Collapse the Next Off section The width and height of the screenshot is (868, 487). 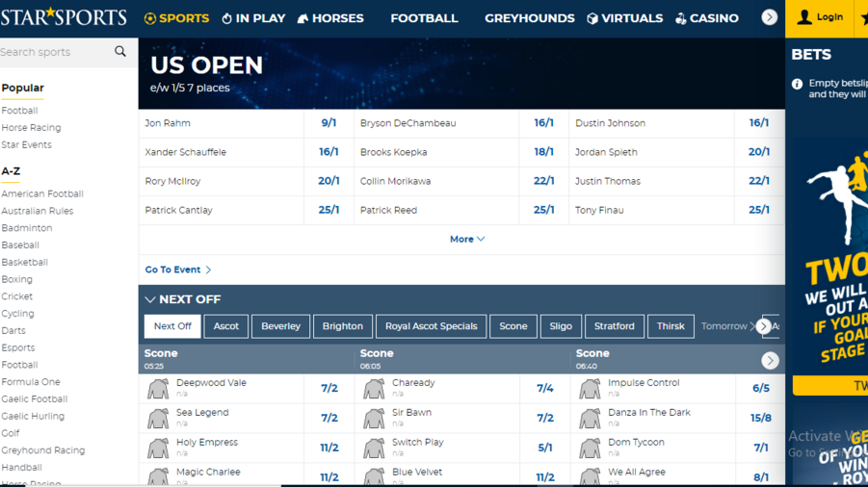[x=150, y=299]
